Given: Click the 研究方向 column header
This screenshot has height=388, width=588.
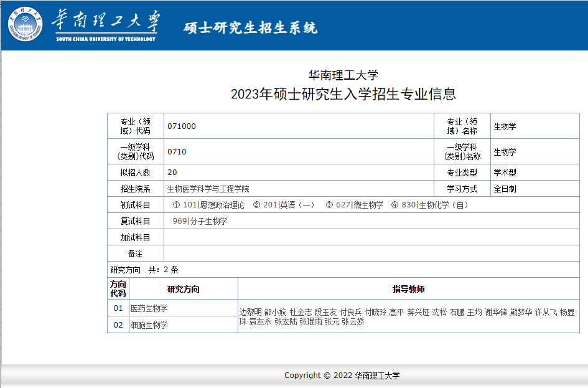Looking at the screenshot, I should point(183,288).
